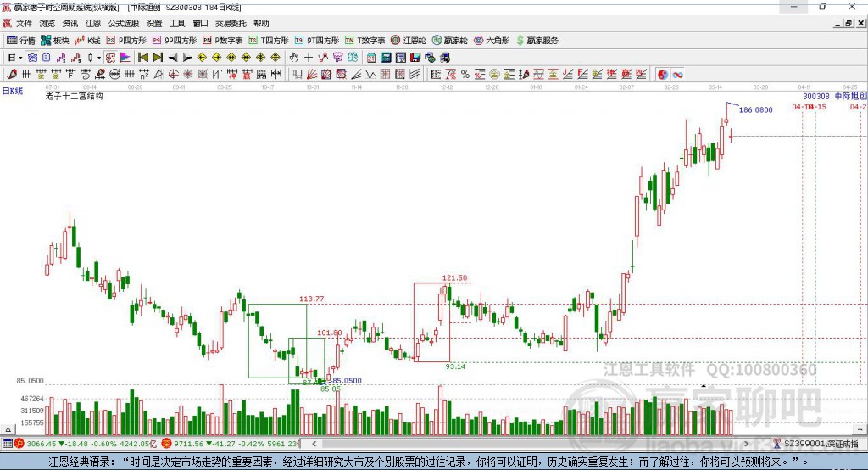Restore the inner chart window

click(x=849, y=23)
